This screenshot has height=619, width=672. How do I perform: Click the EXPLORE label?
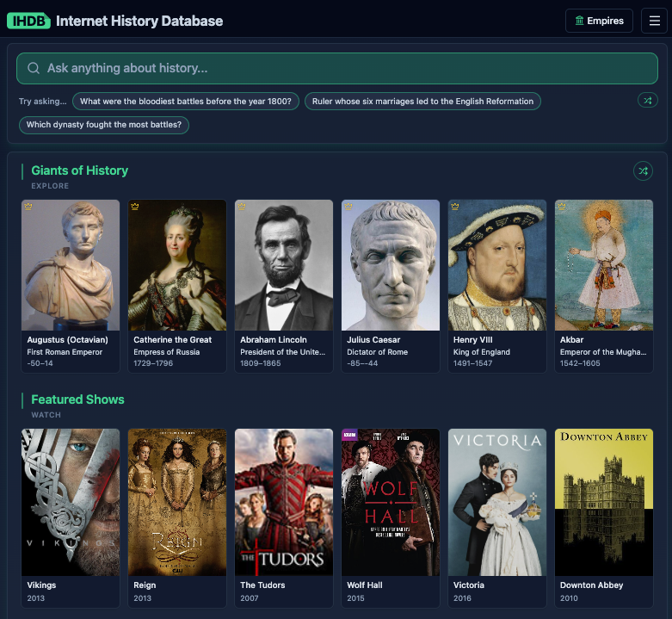50,186
